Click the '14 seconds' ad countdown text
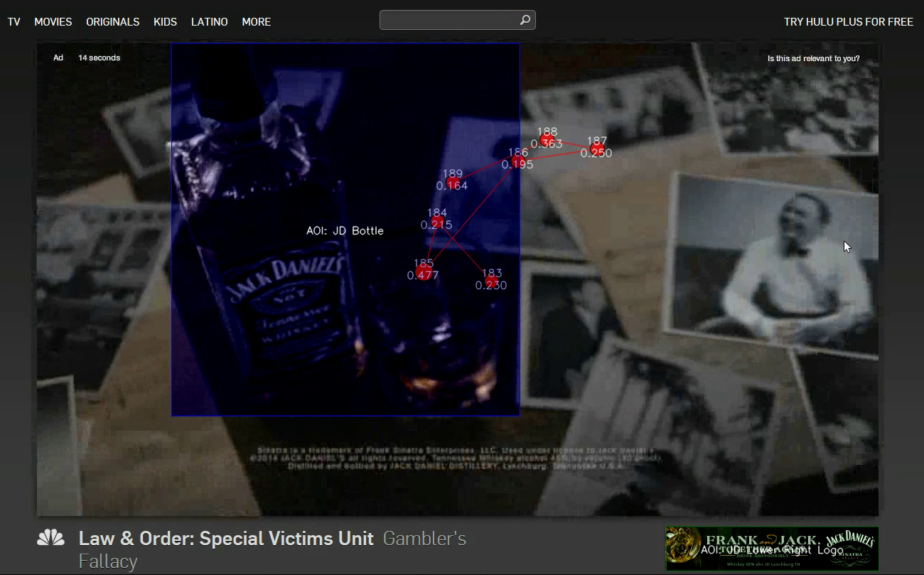This screenshot has height=575, width=924. tap(100, 58)
